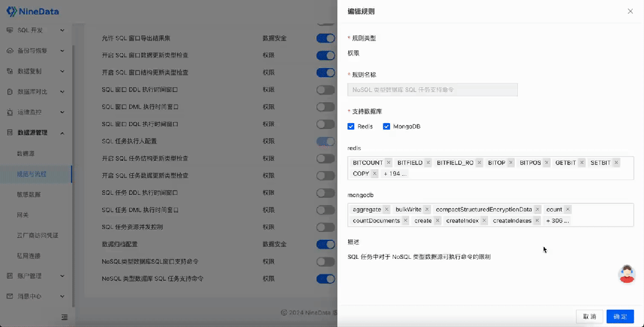The height and width of the screenshot is (327, 644).
Task: Open the customer support avatar chat
Action: [x=626, y=274]
